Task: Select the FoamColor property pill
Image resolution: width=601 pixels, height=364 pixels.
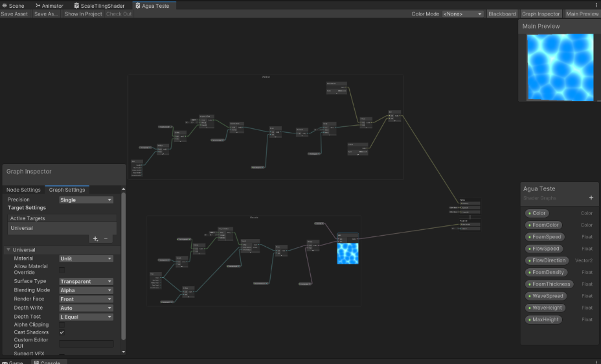Action: pos(544,225)
